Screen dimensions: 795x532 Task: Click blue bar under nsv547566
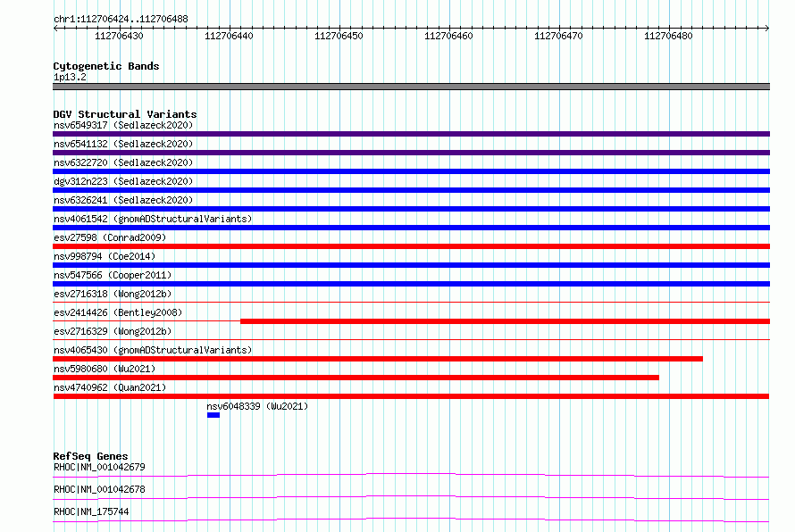411,284
